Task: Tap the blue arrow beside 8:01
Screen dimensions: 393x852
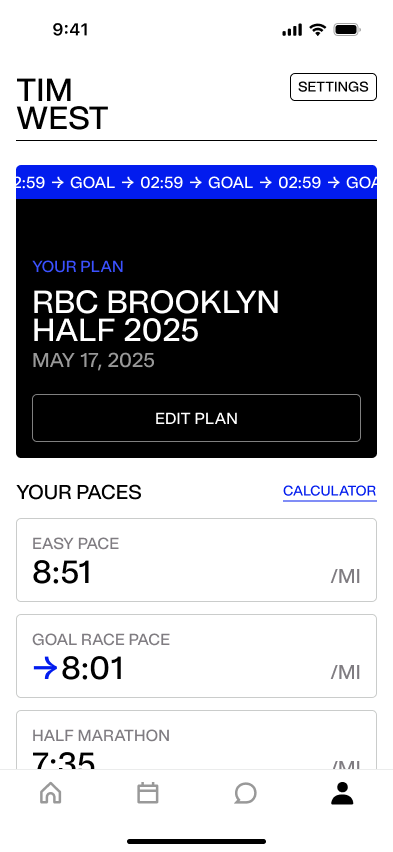Action: pos(45,669)
